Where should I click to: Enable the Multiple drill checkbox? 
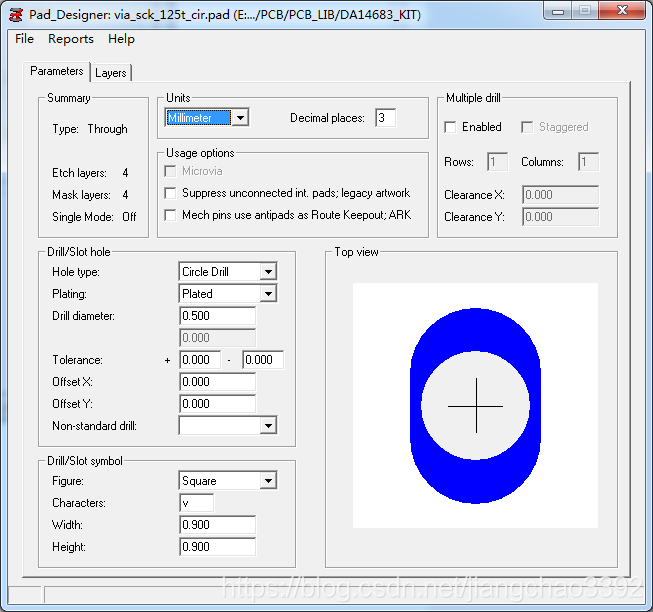(451, 127)
